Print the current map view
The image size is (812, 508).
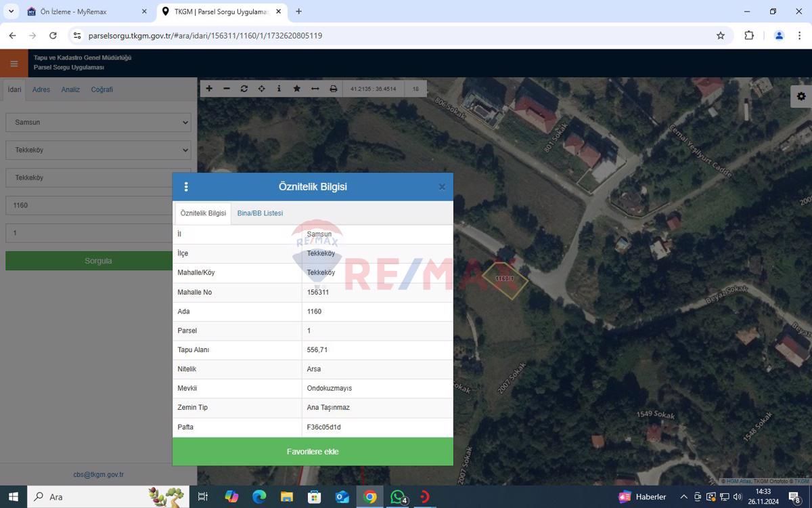(x=332, y=89)
